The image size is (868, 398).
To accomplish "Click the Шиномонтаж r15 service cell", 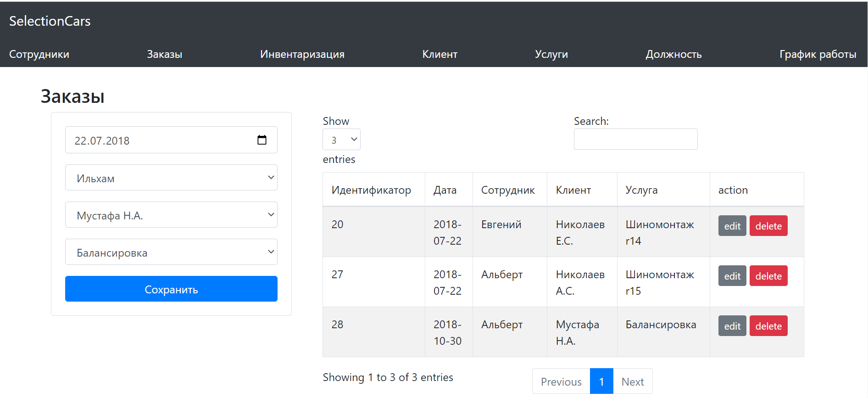I will [x=663, y=282].
